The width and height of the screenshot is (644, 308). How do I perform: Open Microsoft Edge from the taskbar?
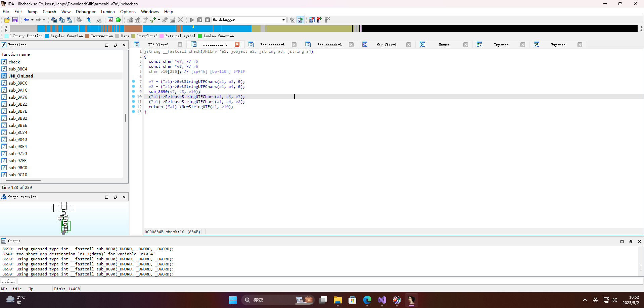(367, 300)
